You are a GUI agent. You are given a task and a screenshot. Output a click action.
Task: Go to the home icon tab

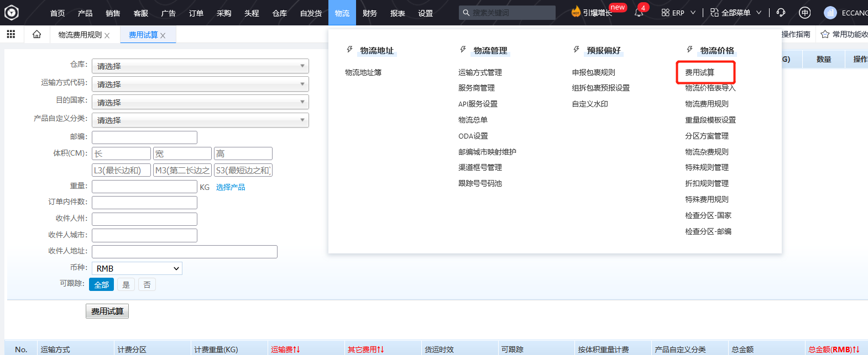pyautogui.click(x=36, y=34)
